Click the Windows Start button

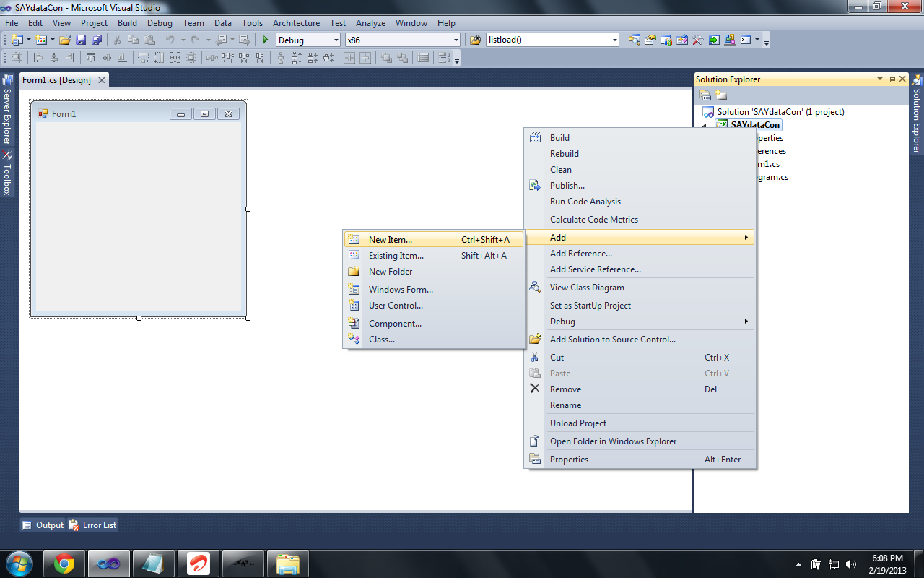pos(19,564)
